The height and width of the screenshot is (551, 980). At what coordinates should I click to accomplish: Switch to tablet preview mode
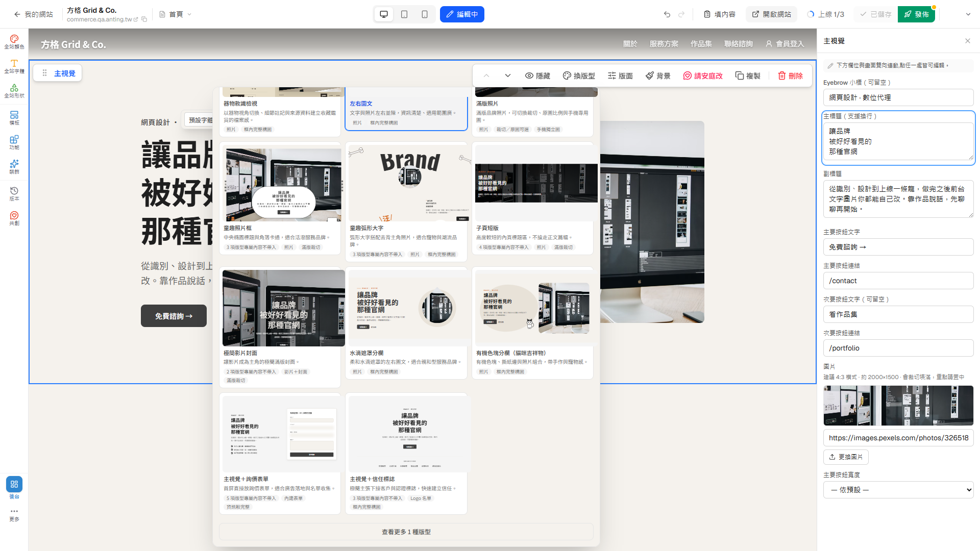[x=404, y=14]
